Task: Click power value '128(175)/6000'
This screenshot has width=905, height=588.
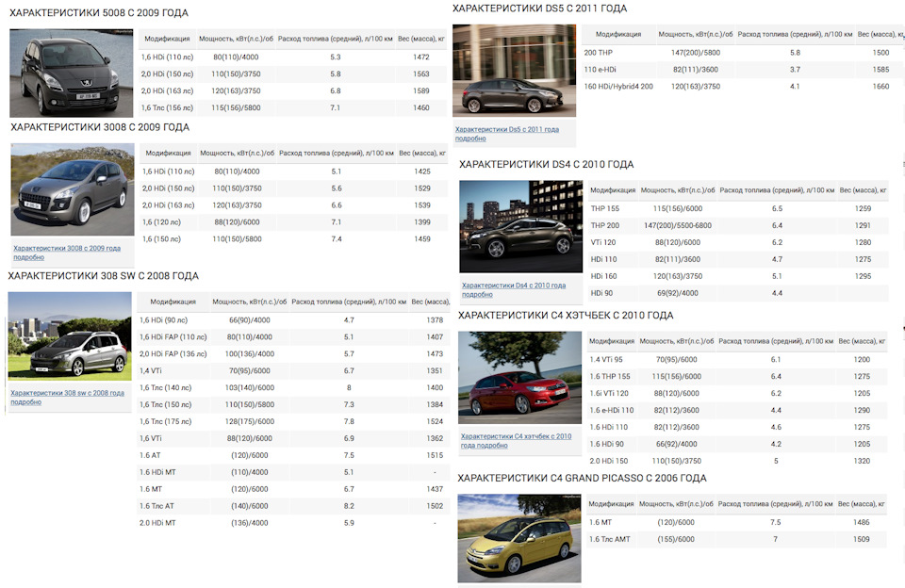Action: pyautogui.click(x=249, y=422)
